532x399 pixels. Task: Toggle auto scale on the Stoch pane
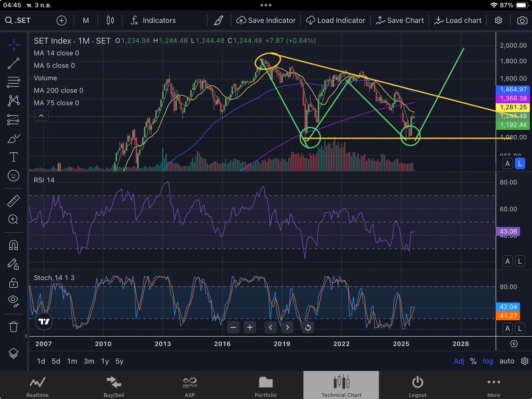click(x=508, y=328)
